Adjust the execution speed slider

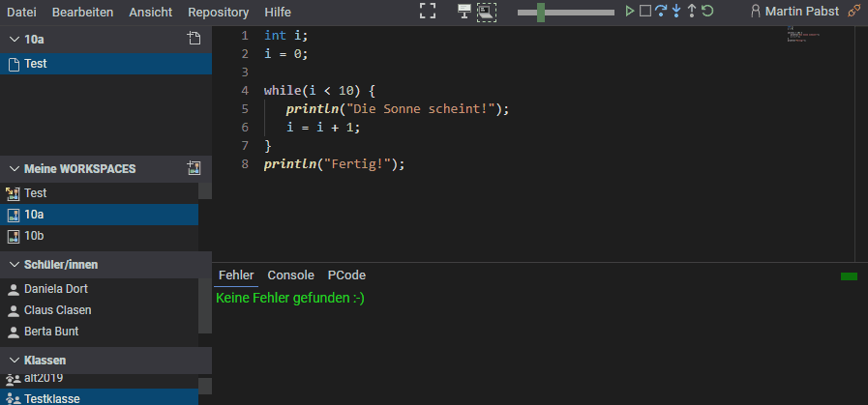[541, 13]
